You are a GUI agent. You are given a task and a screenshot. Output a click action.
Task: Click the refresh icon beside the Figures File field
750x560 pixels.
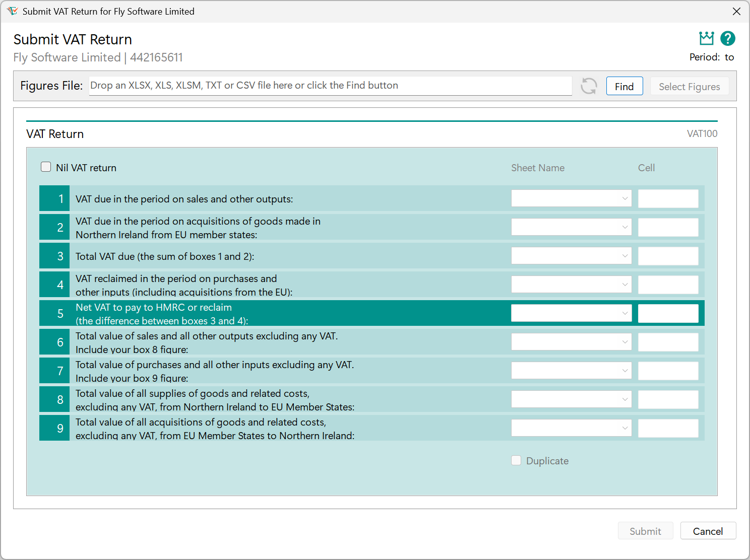click(x=588, y=86)
